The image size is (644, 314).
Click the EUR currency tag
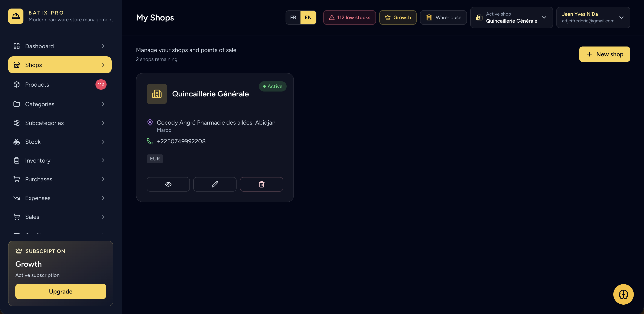[155, 159]
